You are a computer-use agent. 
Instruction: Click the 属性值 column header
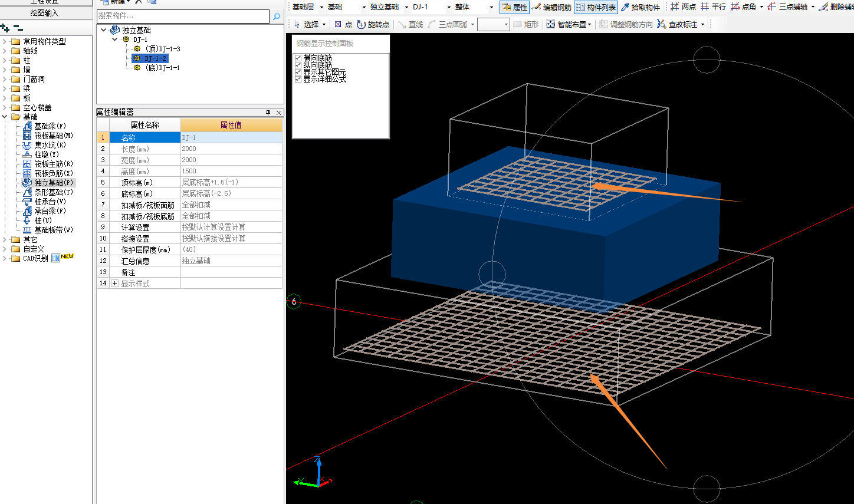231,125
